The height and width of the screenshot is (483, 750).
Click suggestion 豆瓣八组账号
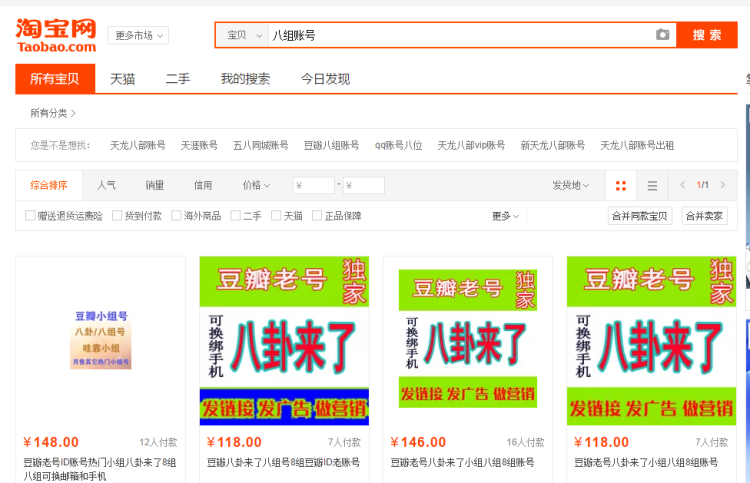pos(331,145)
